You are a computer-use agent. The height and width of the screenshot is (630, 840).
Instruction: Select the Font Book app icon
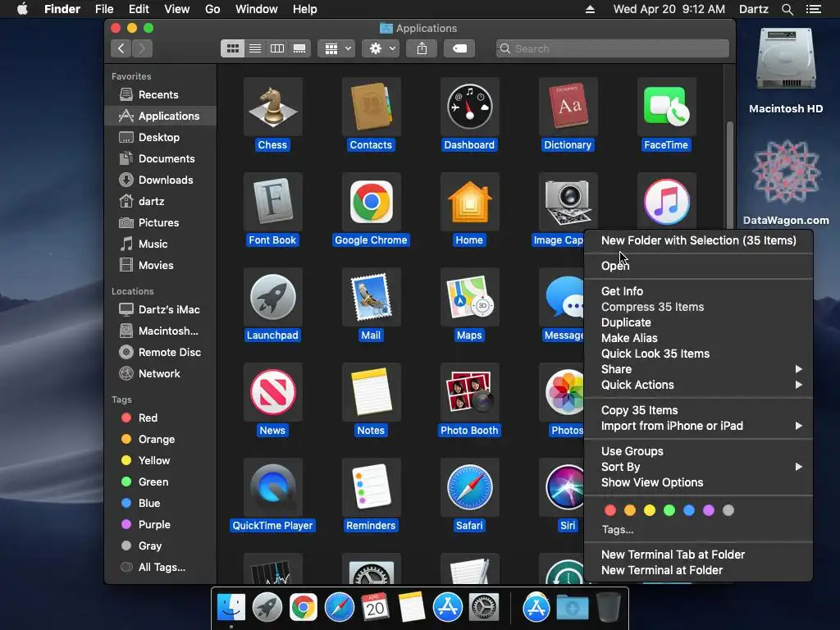click(x=272, y=202)
